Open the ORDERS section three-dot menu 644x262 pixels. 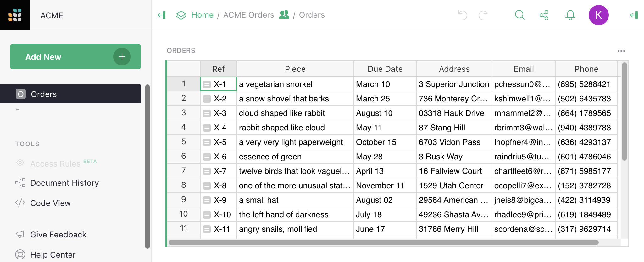click(x=621, y=51)
